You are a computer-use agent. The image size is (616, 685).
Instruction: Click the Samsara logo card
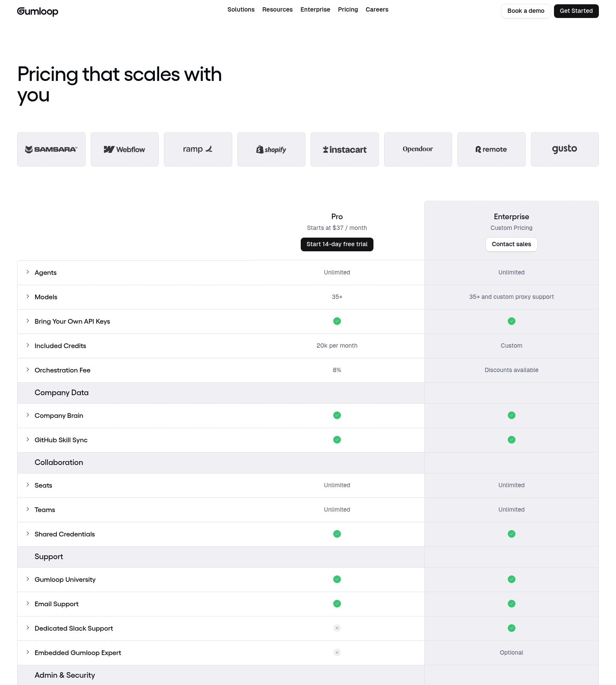click(x=51, y=149)
